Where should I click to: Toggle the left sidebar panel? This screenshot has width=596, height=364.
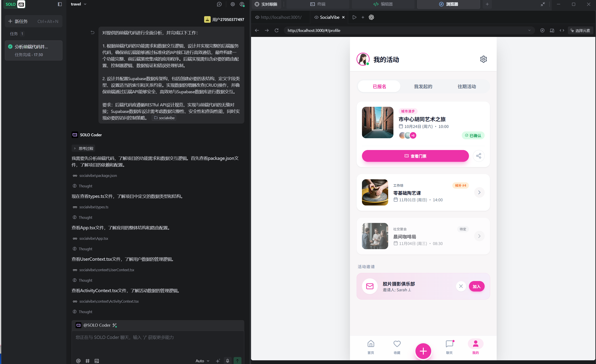60,4
